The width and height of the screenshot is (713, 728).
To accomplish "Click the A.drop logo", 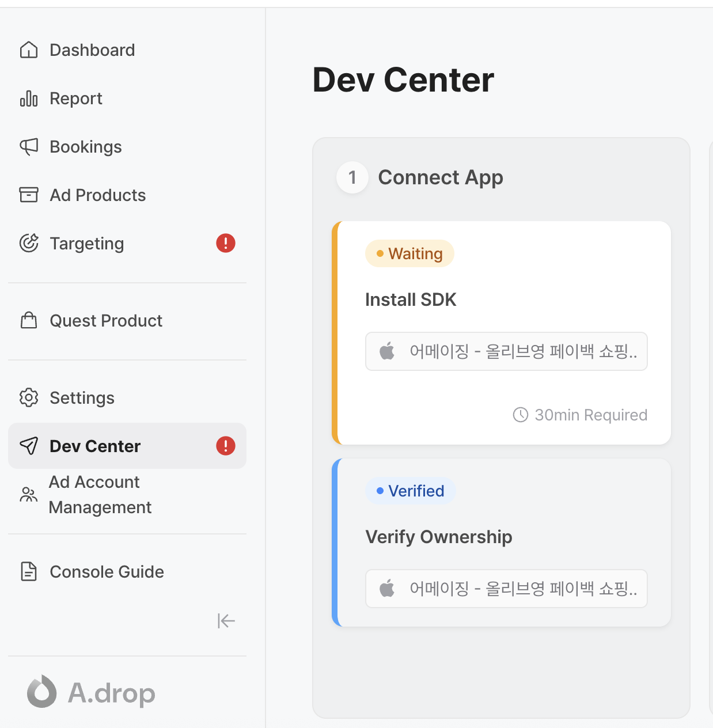I will pyautogui.click(x=92, y=692).
